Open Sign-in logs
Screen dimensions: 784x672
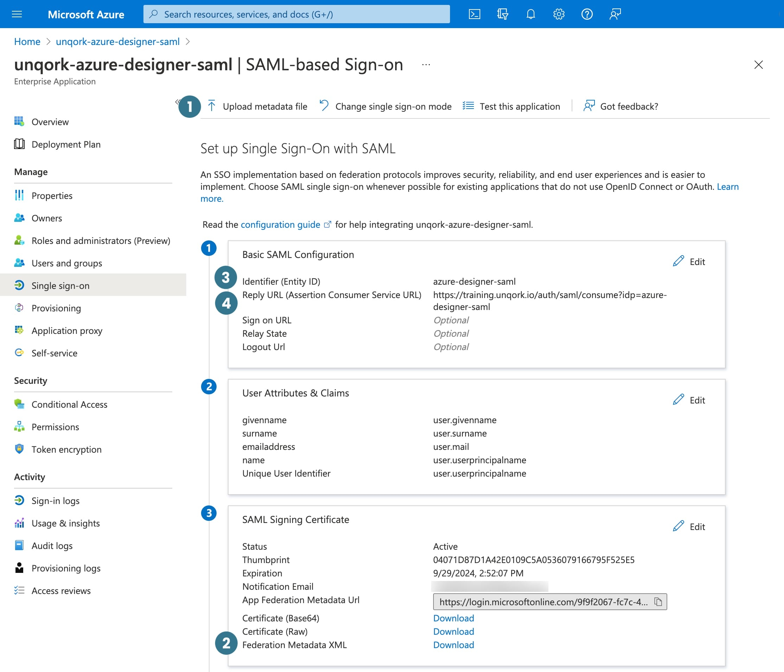point(55,501)
